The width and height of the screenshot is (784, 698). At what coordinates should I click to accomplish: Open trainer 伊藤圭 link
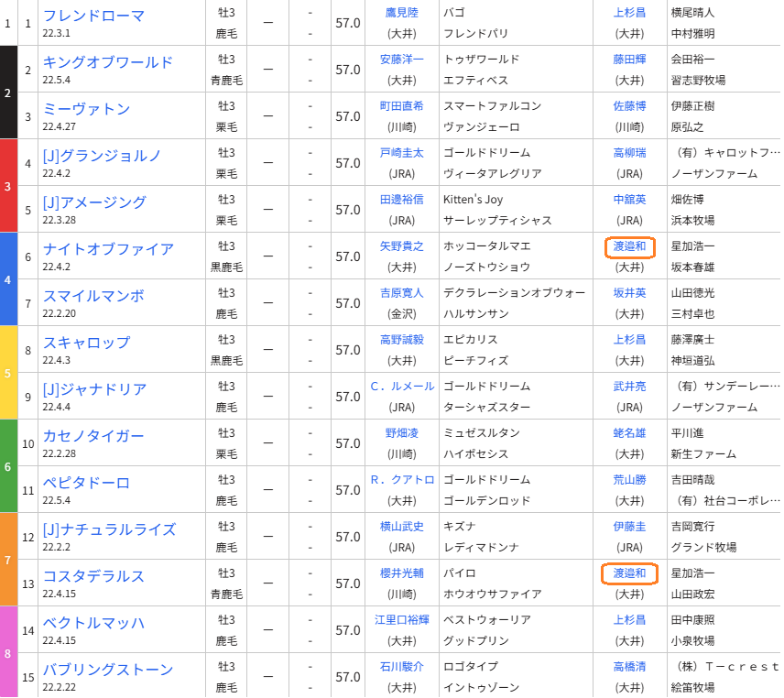pyautogui.click(x=629, y=526)
